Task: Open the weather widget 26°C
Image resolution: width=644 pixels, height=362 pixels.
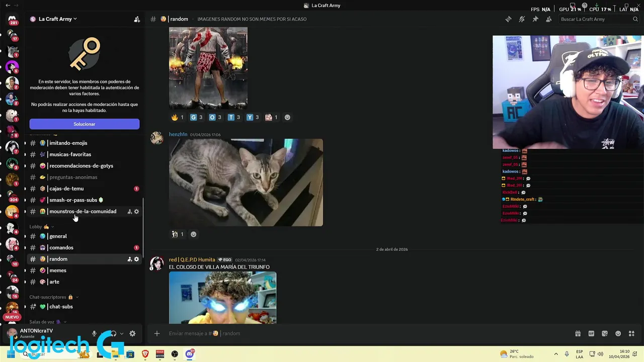Action: tap(517, 354)
